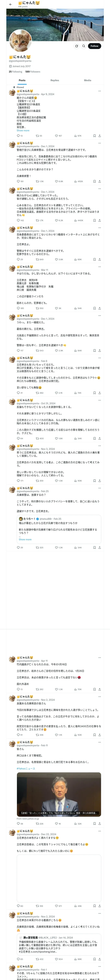Screen dimensions: 110x980
Task: Expand the pinned post with Show more
Action: coord(23,131)
